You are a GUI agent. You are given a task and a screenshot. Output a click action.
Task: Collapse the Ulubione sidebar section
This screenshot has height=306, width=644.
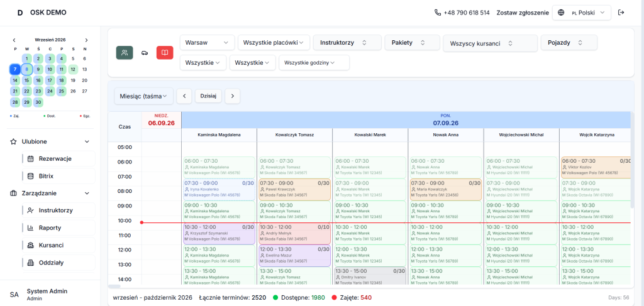[87, 141]
